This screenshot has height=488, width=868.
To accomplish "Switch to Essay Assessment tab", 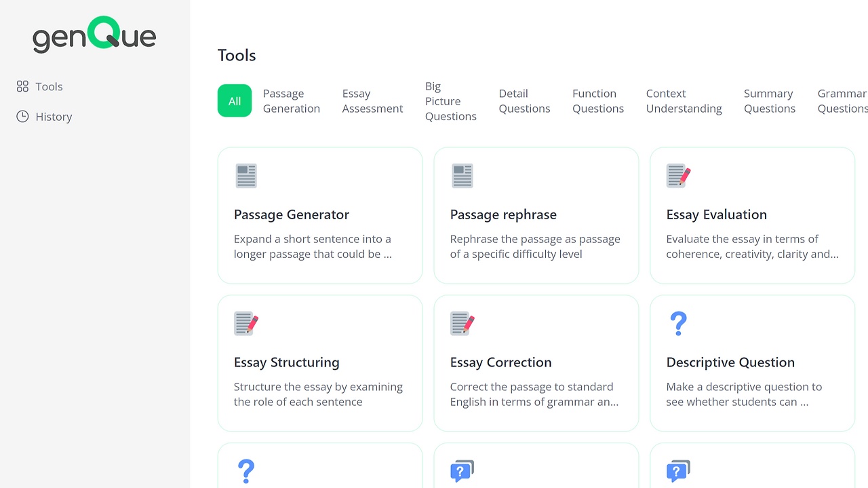I will 372,100.
